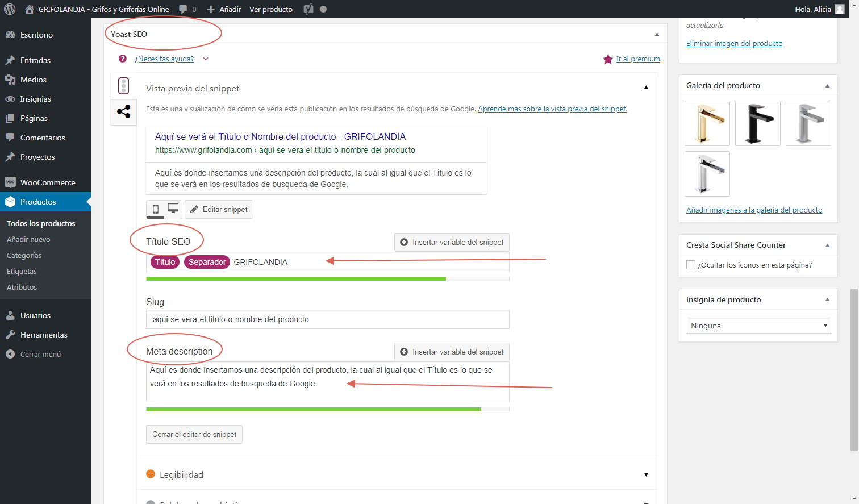Select the Título variable tag
Image resolution: width=859 pixels, height=504 pixels.
(165, 262)
